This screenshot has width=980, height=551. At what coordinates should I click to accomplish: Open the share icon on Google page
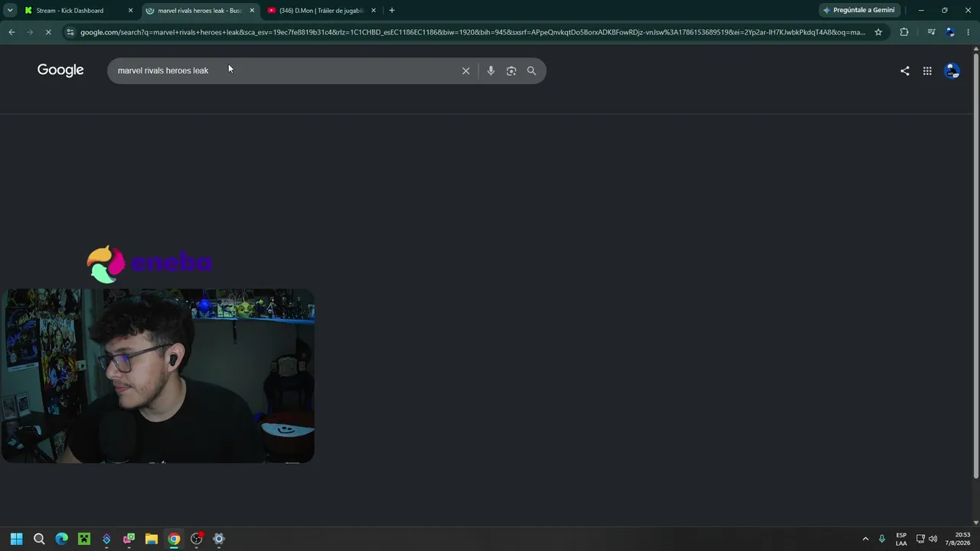(x=905, y=70)
